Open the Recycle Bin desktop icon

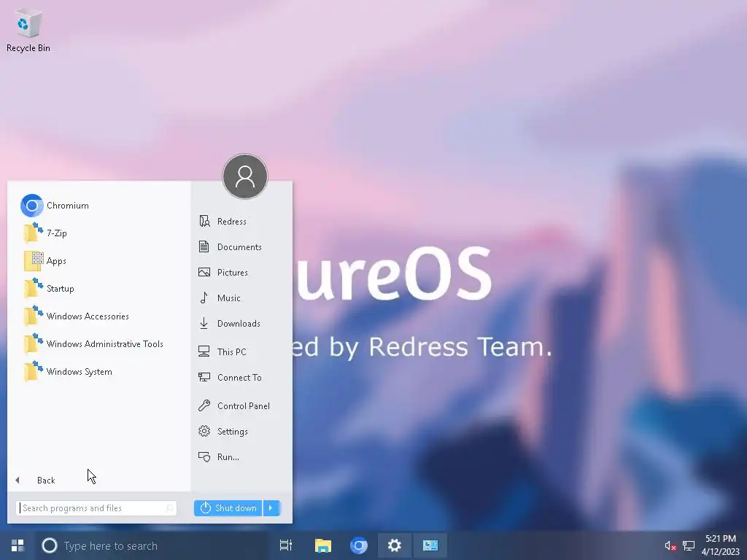pos(28,31)
